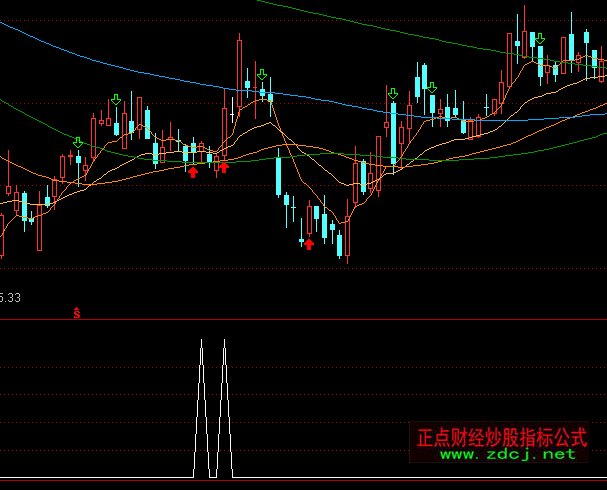Open the www.zdcj.net website link
Viewport: 607px width, 490px height.
[508, 455]
